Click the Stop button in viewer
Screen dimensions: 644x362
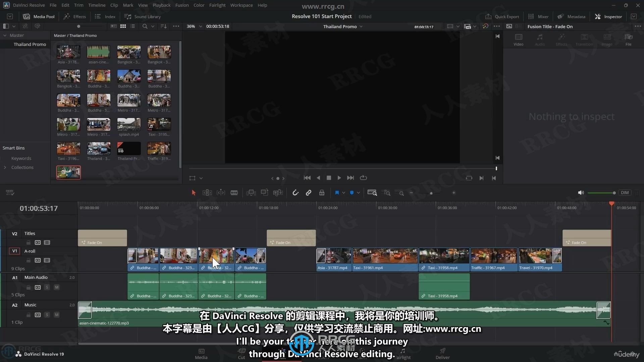coord(329,178)
